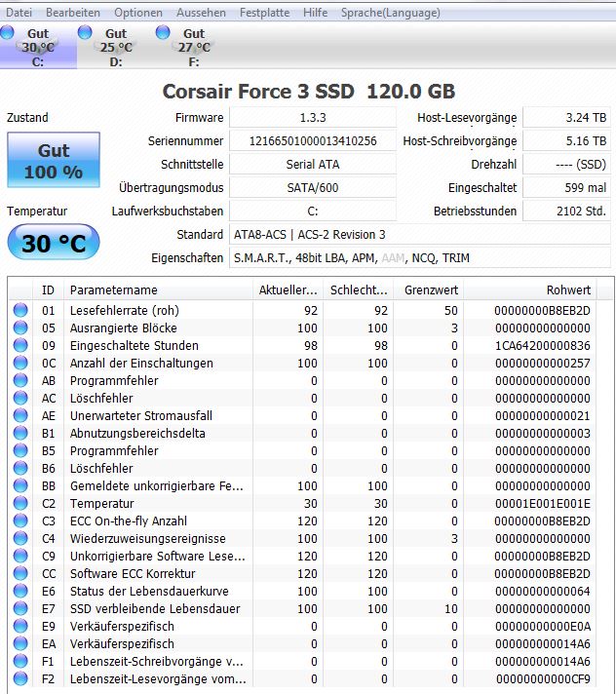Select raw value 00001E001E001E in Temperatur row
616x694 pixels.
[x=543, y=504]
